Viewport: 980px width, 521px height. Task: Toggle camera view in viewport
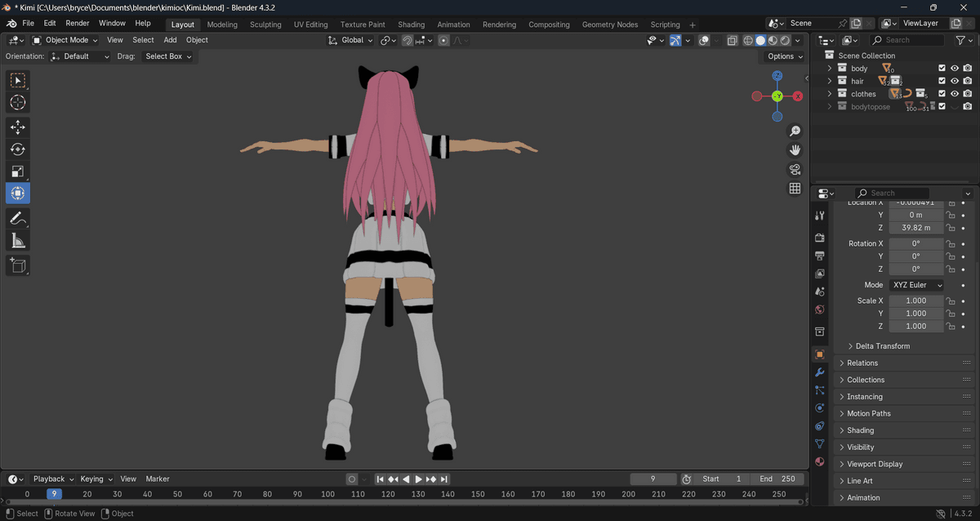[x=795, y=170]
